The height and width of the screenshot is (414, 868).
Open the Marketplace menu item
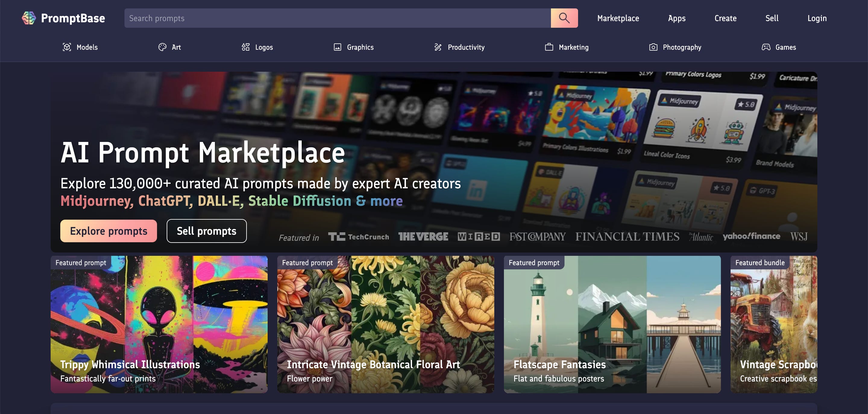618,18
